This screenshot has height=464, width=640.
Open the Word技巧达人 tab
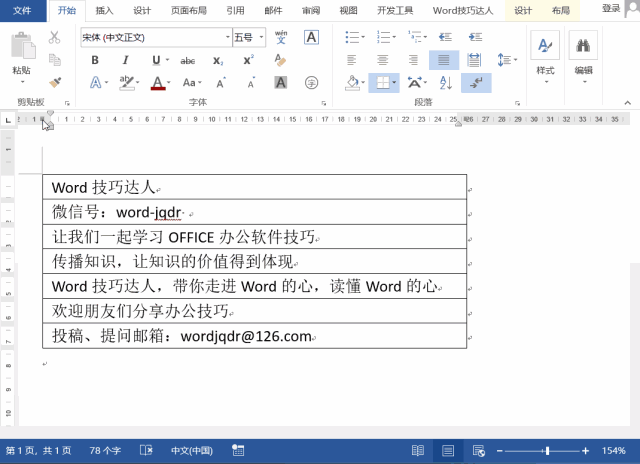pyautogui.click(x=463, y=11)
